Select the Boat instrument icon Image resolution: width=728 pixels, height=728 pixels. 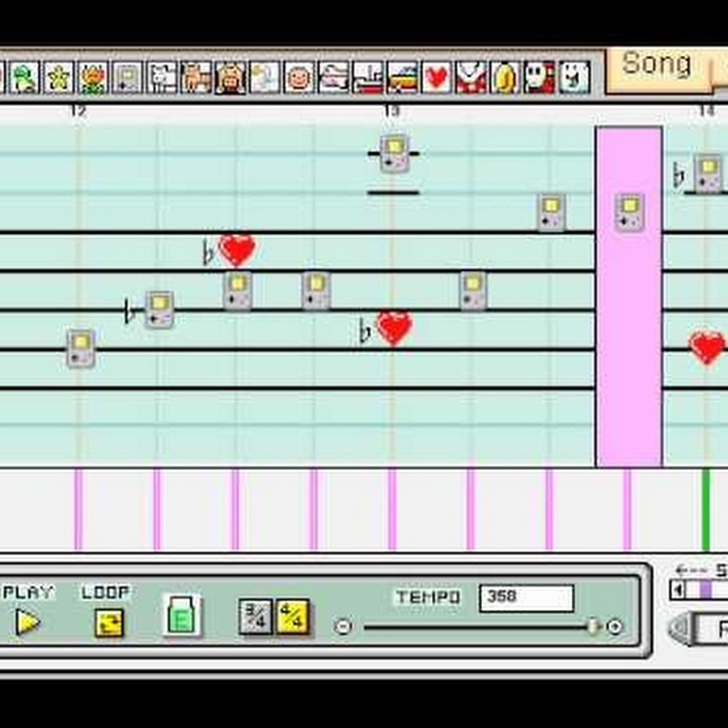point(368,77)
